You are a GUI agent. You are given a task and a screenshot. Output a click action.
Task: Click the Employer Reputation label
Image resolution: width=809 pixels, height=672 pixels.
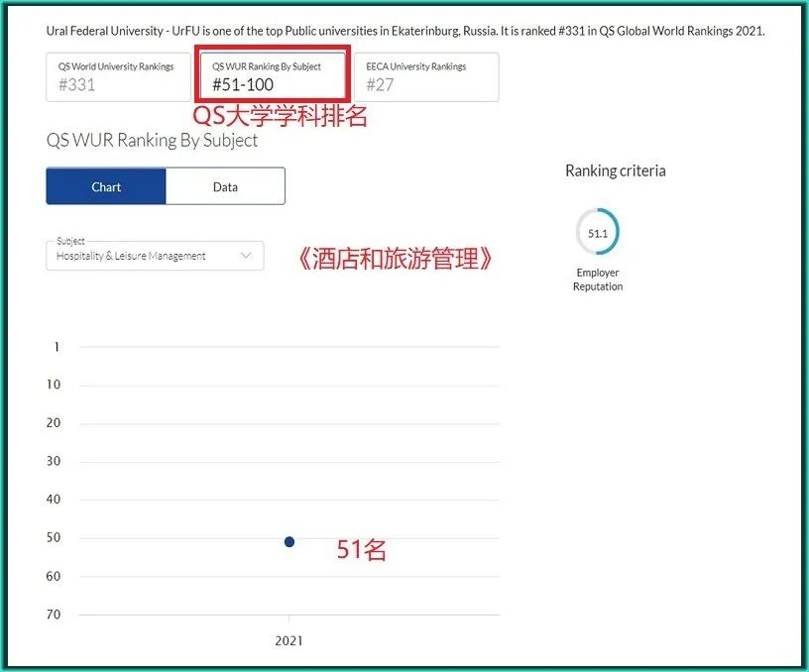[598, 280]
